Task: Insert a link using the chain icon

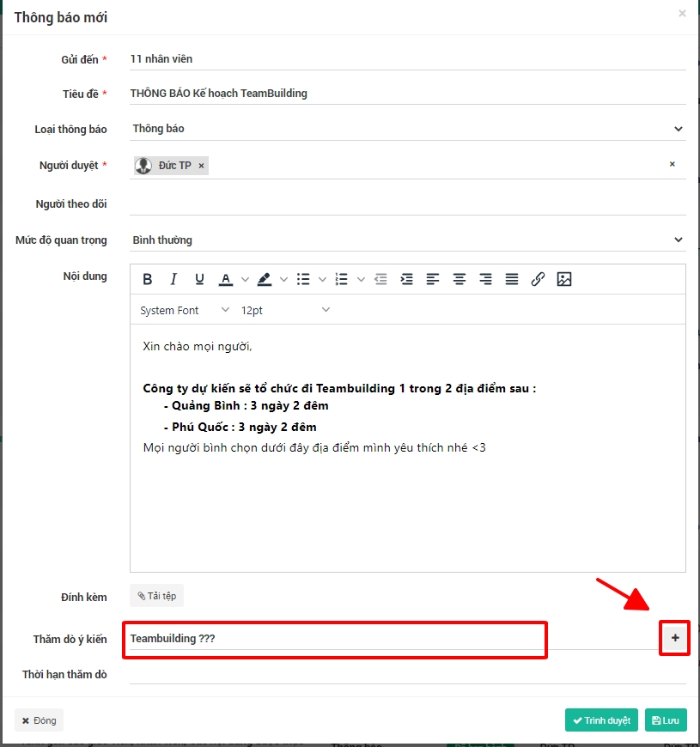Action: click(538, 279)
